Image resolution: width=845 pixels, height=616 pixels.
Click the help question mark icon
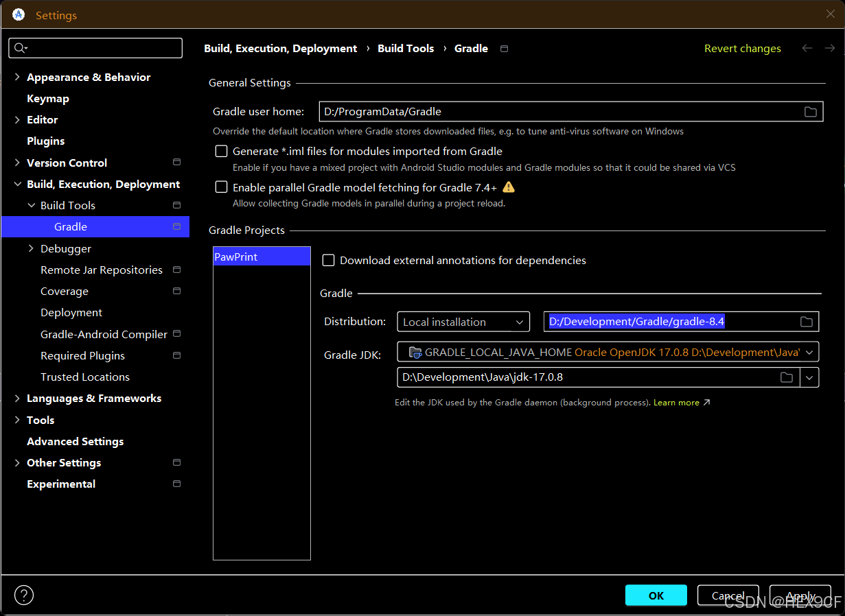click(x=24, y=595)
